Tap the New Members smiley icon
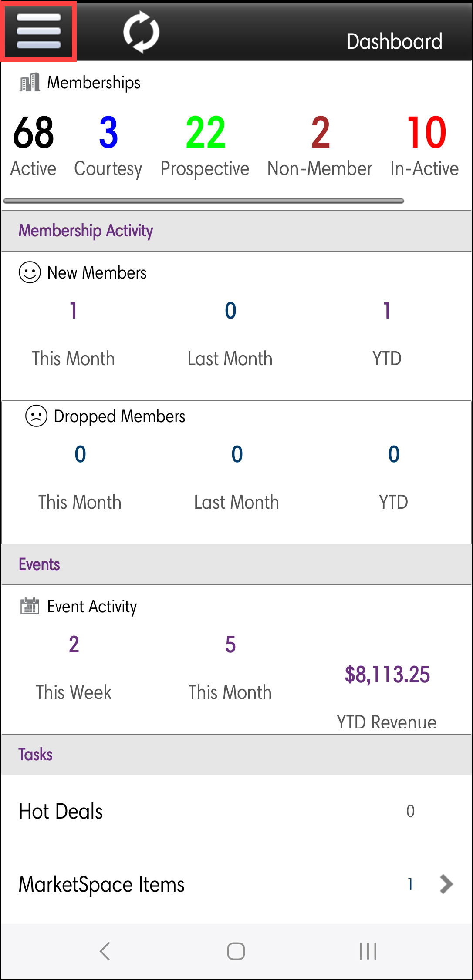Image resolution: width=473 pixels, height=980 pixels. [30, 272]
